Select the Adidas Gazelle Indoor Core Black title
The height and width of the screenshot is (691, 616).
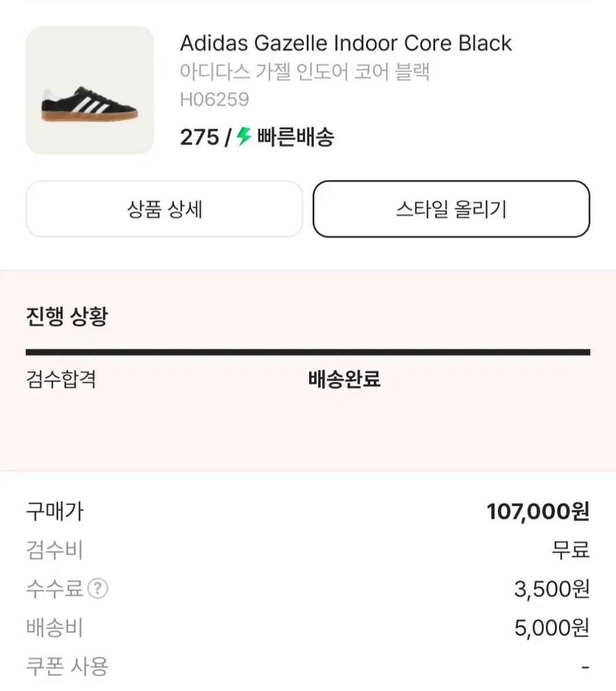click(346, 43)
